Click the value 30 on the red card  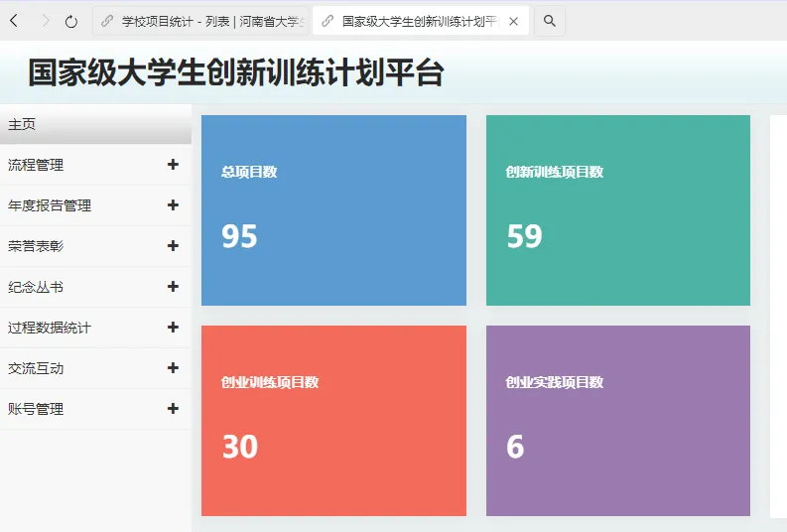point(240,447)
